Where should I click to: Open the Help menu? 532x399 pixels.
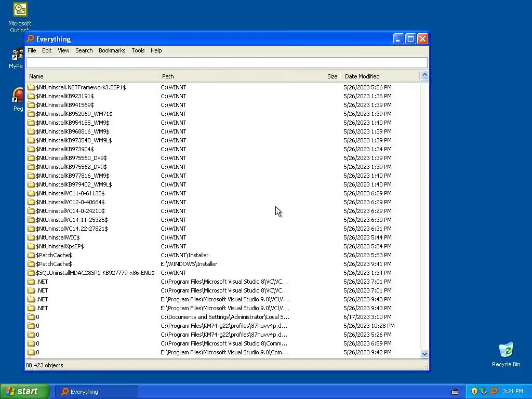coord(156,50)
